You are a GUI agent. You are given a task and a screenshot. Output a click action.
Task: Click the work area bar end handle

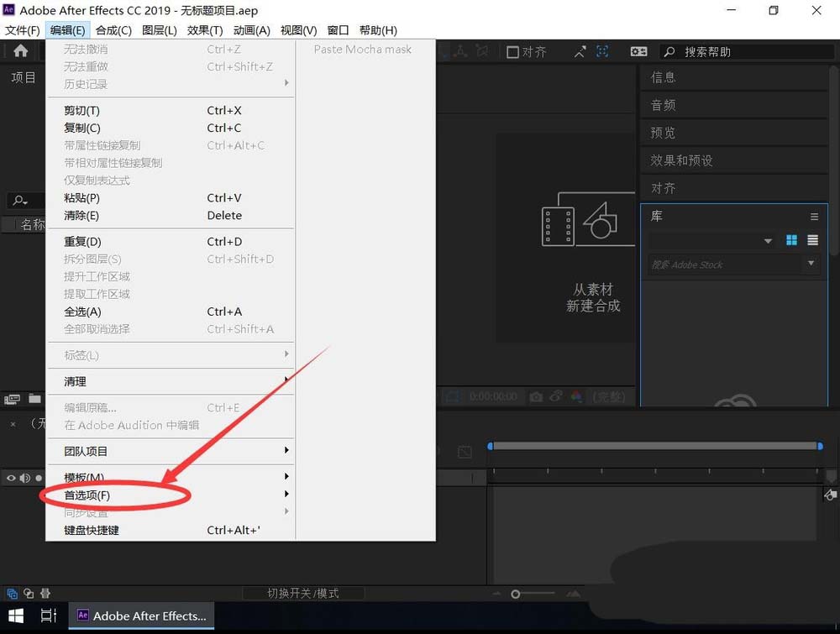click(820, 446)
